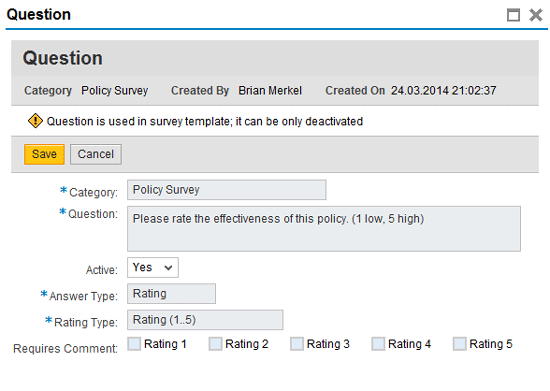
Task: Save the question changes
Action: pos(44,154)
